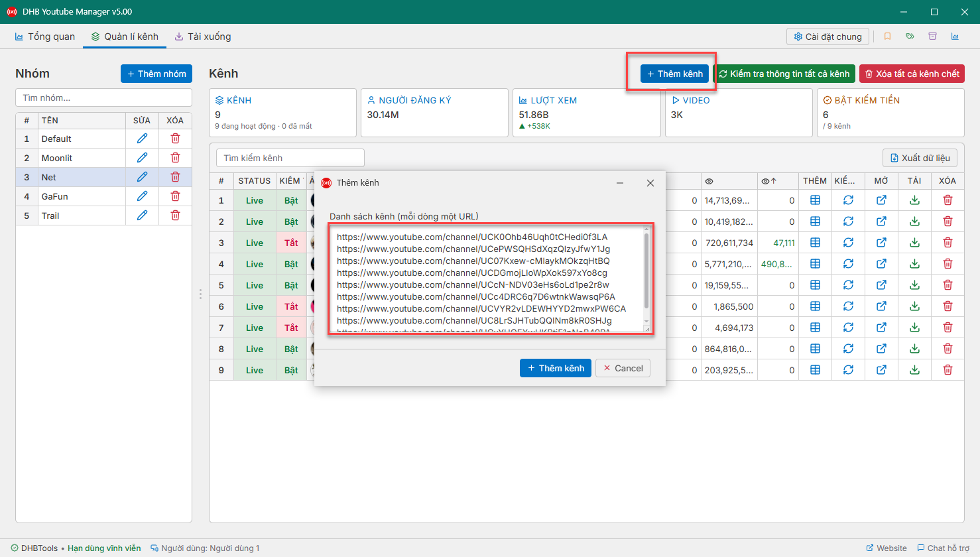Open the Website link in status bar
Viewport: 980px width, 557px height.
[887, 548]
